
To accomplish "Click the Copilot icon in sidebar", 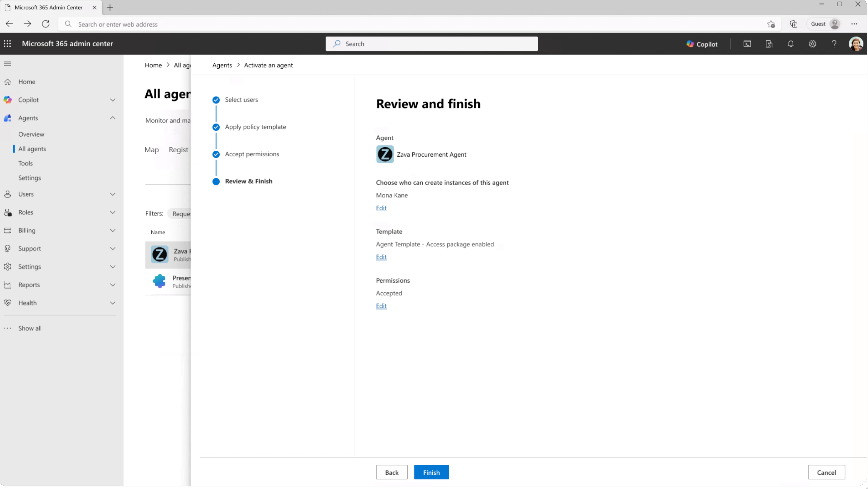I will pos(7,100).
